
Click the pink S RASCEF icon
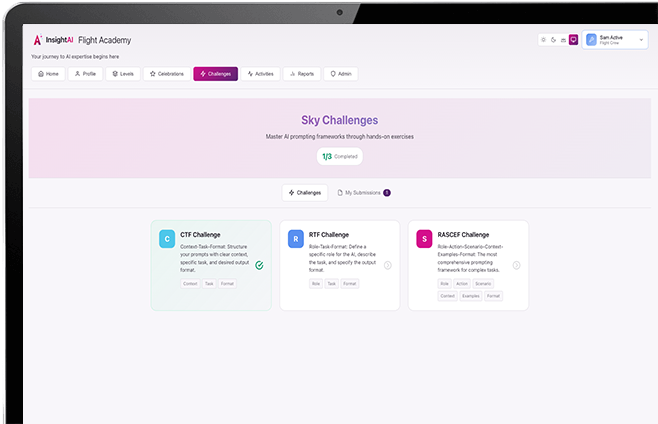pyautogui.click(x=424, y=238)
